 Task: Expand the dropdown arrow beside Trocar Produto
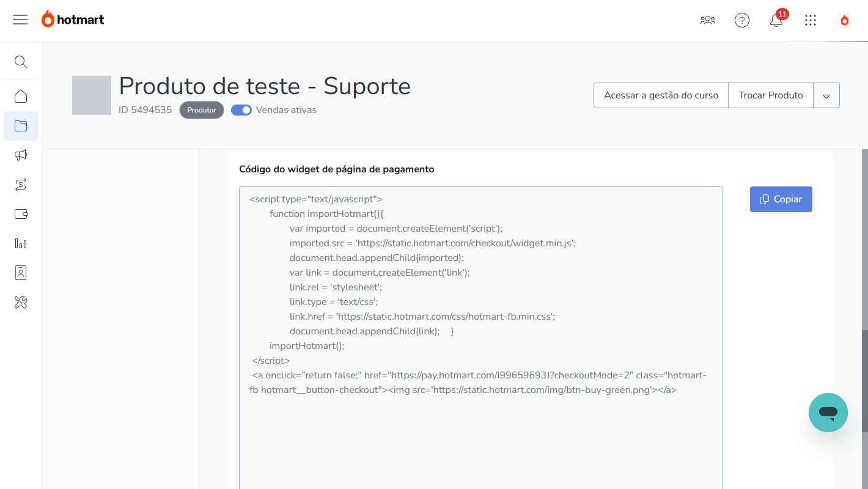coord(826,96)
